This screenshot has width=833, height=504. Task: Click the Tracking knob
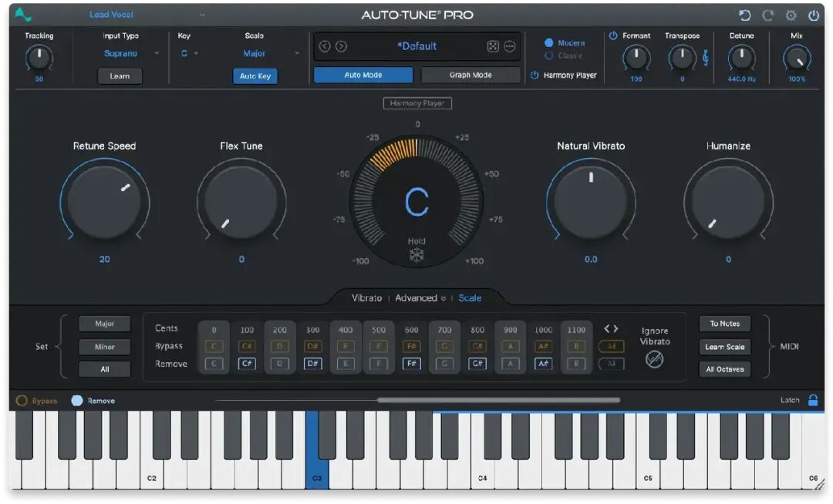point(39,58)
